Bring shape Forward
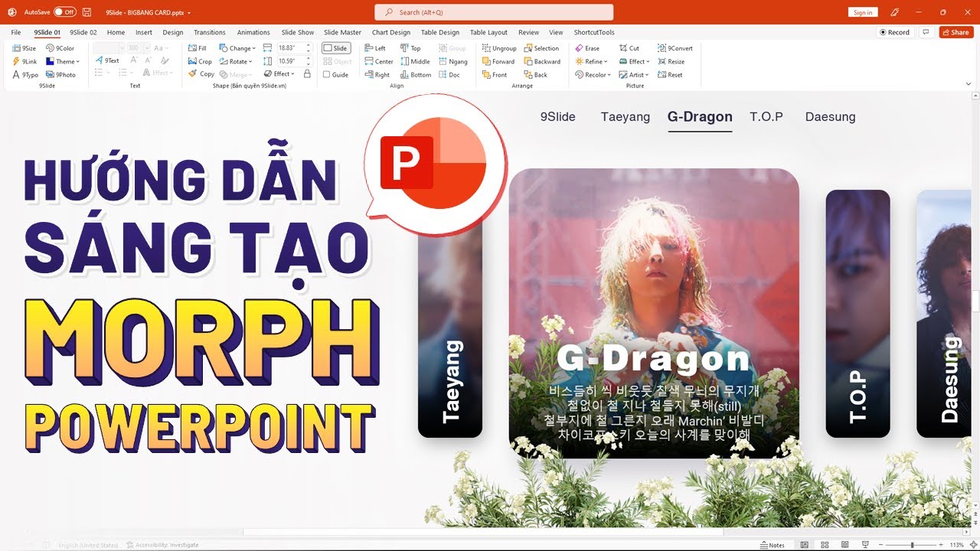 (x=498, y=61)
